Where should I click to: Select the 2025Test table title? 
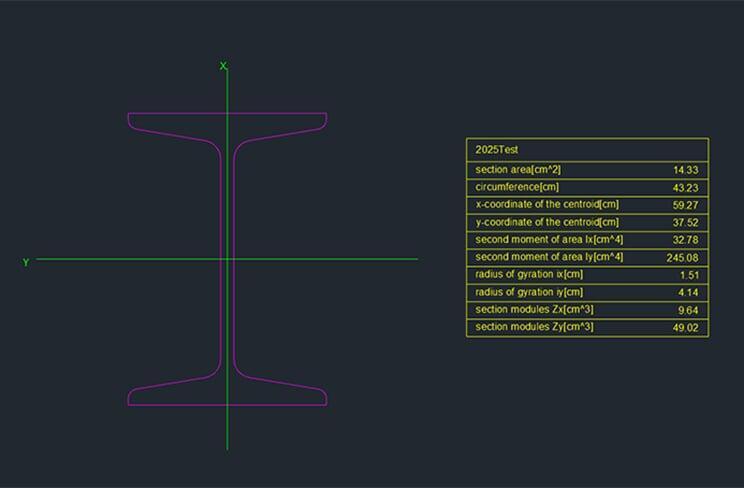coord(496,150)
